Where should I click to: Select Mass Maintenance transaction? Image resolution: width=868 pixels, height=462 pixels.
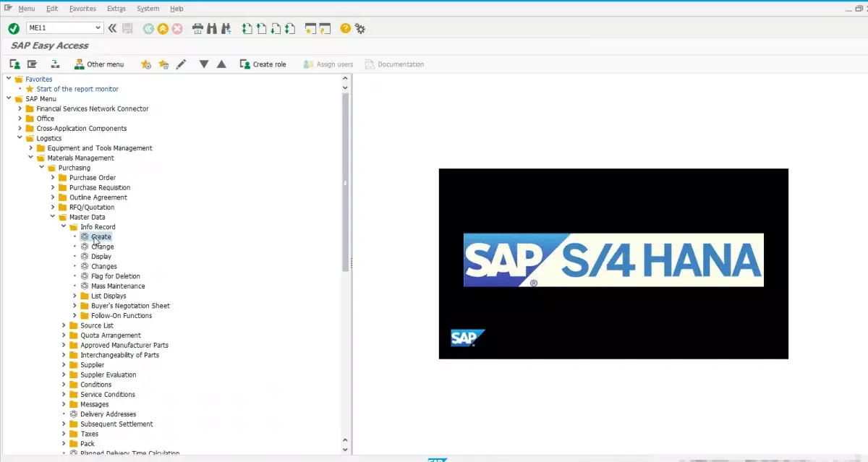[118, 286]
